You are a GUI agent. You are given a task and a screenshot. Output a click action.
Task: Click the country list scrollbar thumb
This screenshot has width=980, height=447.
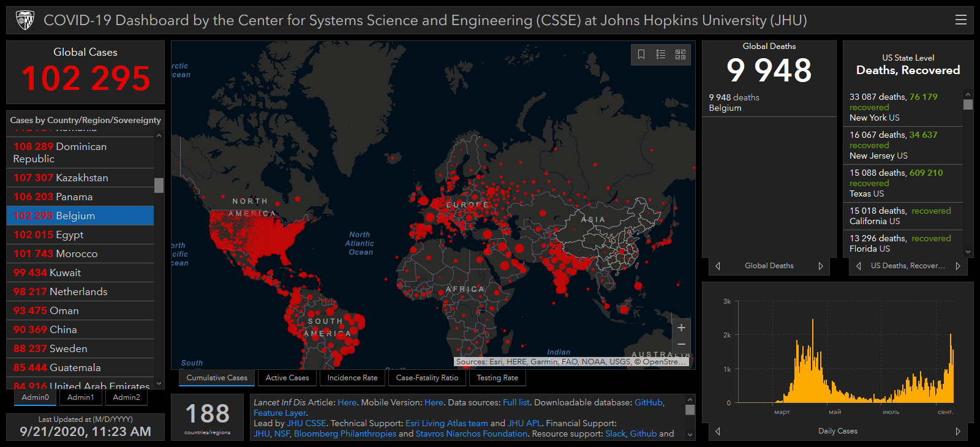pyautogui.click(x=159, y=185)
